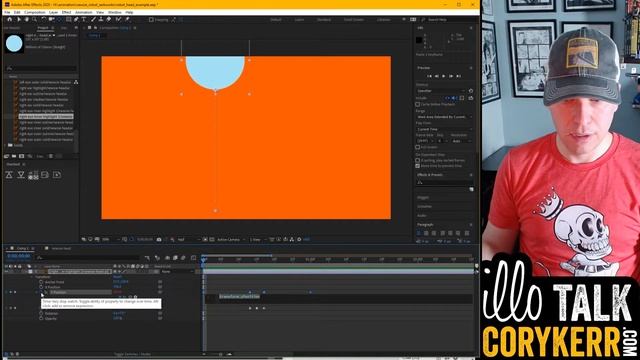Open the Resolution Auto dropdown in Preview

click(x=461, y=141)
